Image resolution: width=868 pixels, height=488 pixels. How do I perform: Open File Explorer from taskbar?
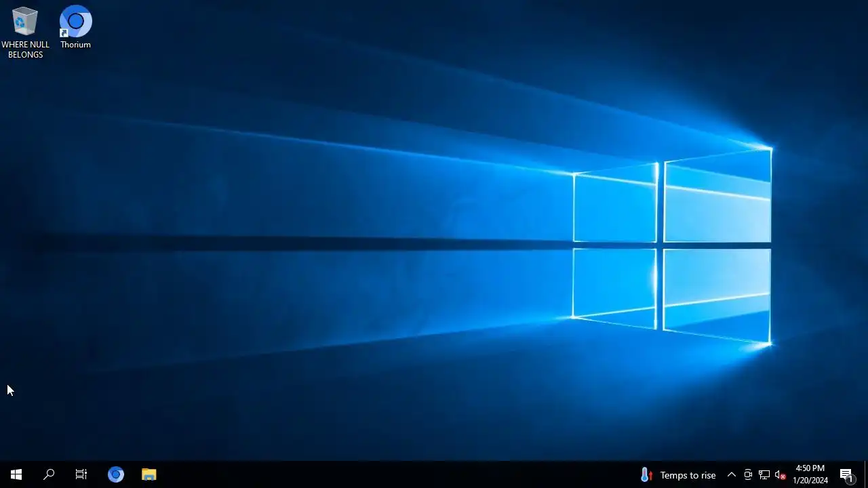click(x=149, y=474)
